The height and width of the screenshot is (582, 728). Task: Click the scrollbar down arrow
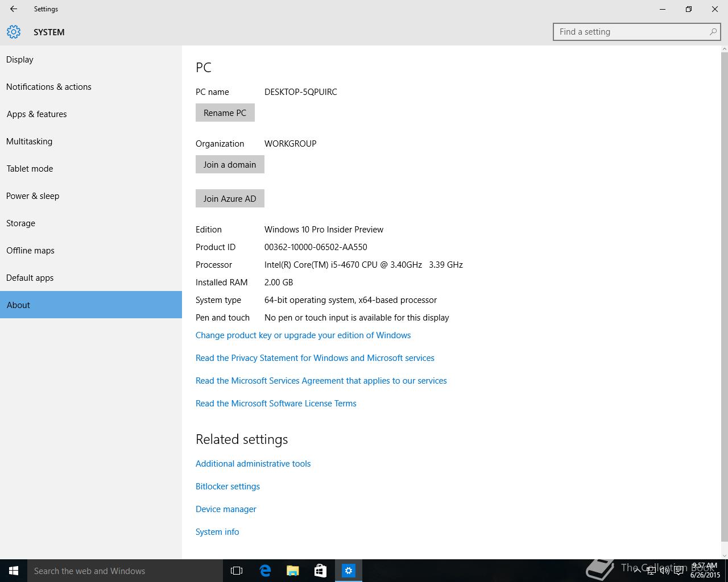[x=724, y=555]
